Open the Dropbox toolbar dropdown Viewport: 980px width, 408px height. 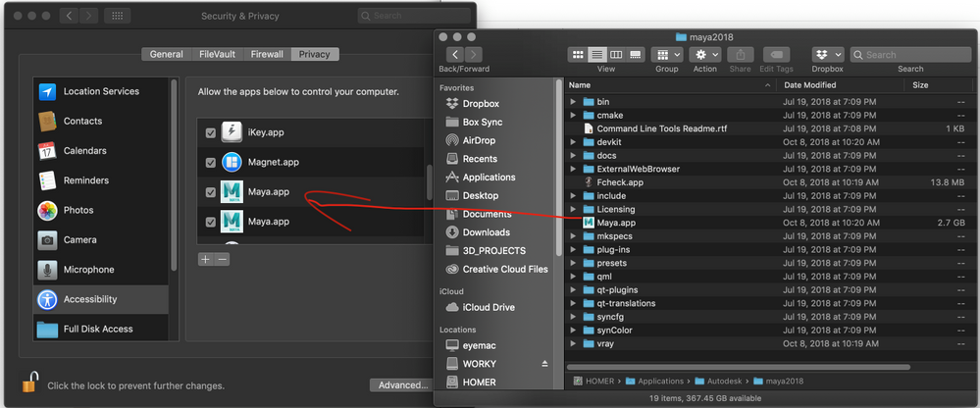(828, 54)
